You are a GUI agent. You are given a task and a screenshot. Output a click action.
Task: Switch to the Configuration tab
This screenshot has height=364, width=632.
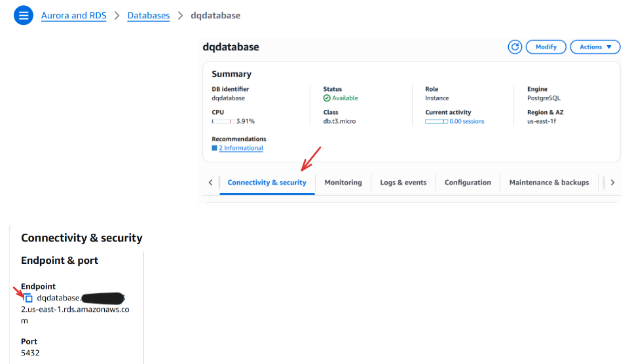(x=468, y=183)
